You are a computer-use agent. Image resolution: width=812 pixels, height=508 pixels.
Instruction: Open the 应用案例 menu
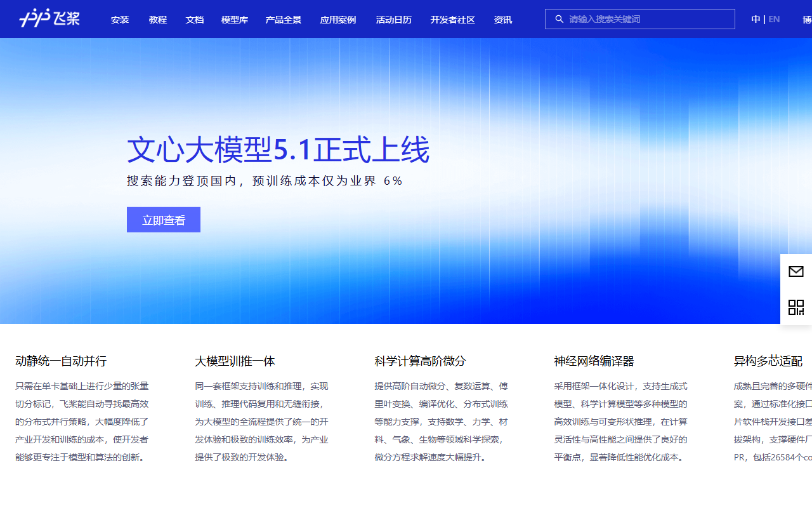pos(338,20)
